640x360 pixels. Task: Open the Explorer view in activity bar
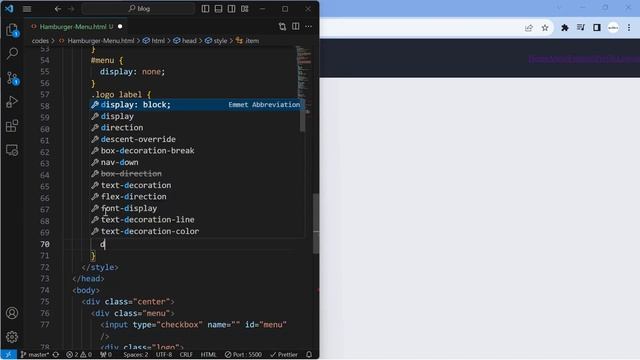pos(12,30)
